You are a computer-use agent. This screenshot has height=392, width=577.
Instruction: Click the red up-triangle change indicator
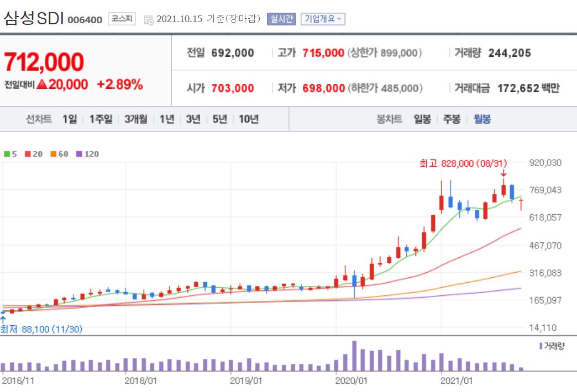coord(42,84)
